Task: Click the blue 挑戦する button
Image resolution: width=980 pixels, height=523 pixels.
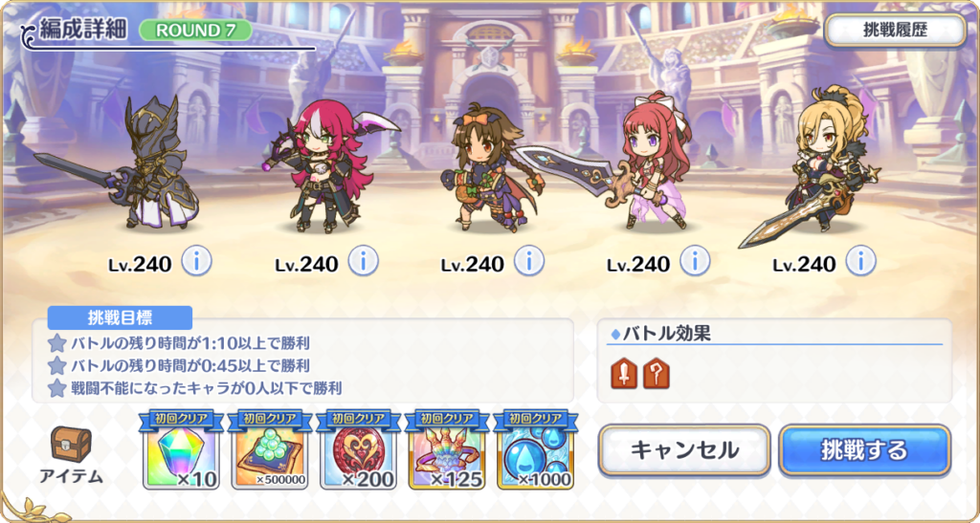Action: click(865, 450)
